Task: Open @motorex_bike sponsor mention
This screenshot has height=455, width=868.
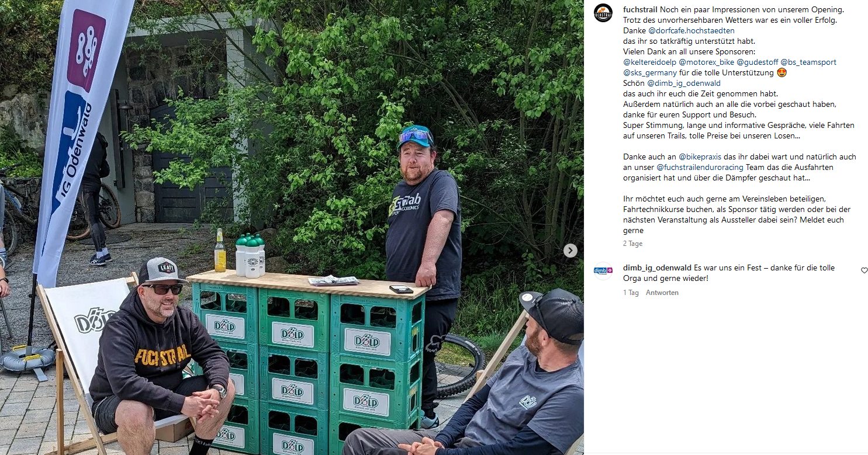Action: click(706, 62)
